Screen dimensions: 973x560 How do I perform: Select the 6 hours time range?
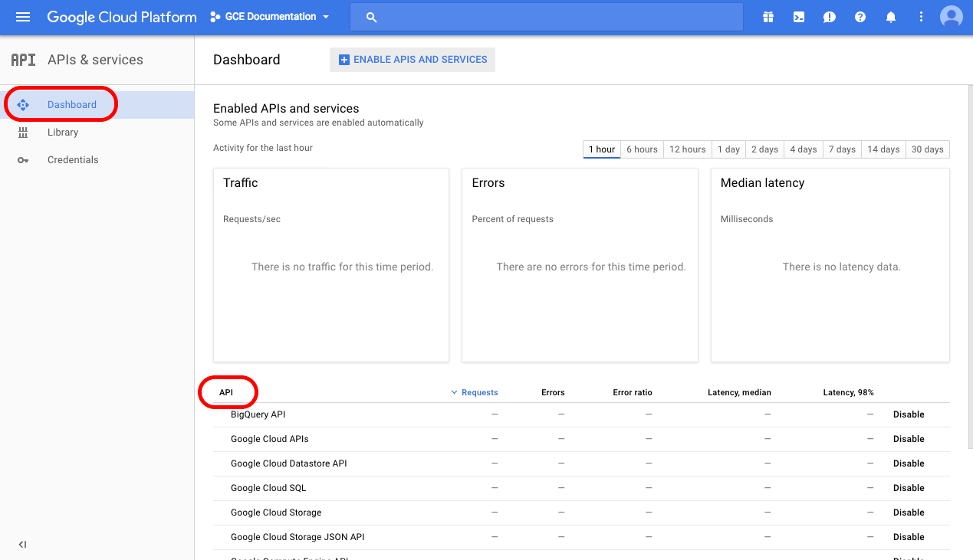click(x=642, y=149)
